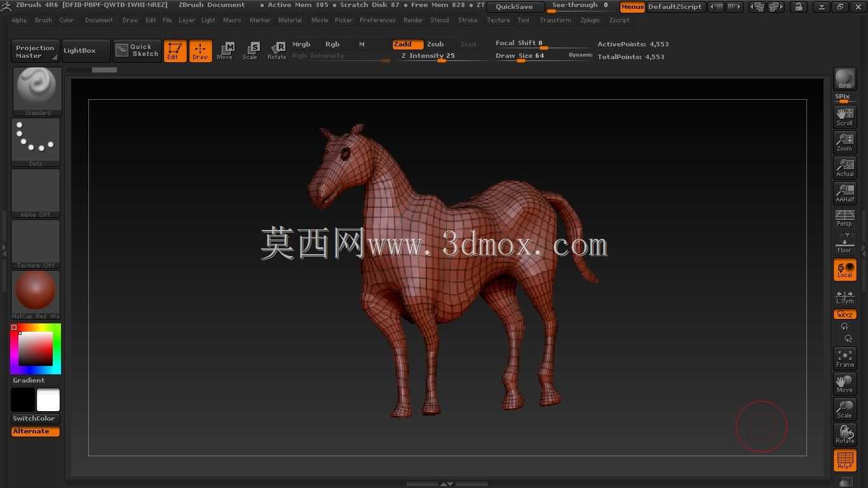Open the Dots stroke picker
This screenshot has width=868, height=488.
point(36,142)
